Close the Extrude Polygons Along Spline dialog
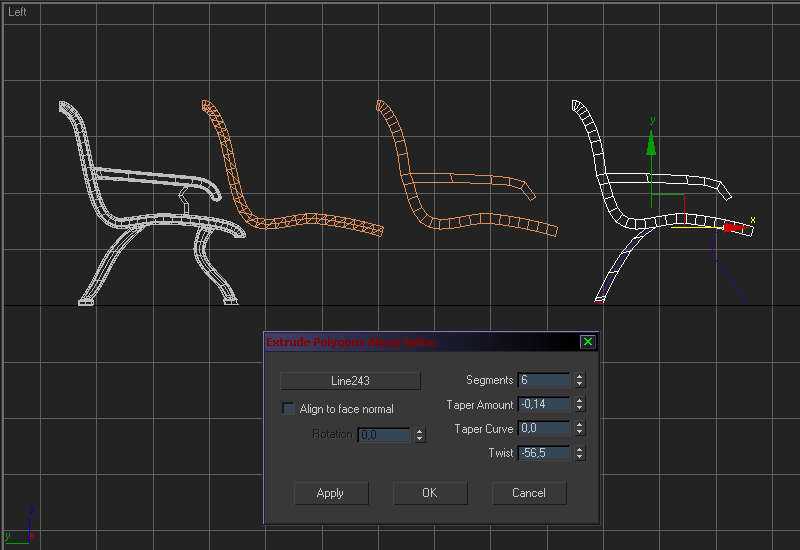The width and height of the screenshot is (800, 550). point(588,342)
